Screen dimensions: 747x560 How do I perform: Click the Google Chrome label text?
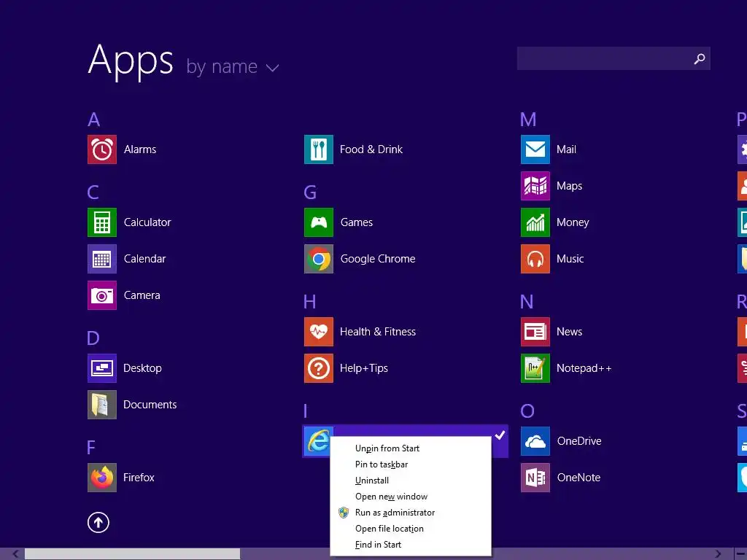tap(378, 259)
